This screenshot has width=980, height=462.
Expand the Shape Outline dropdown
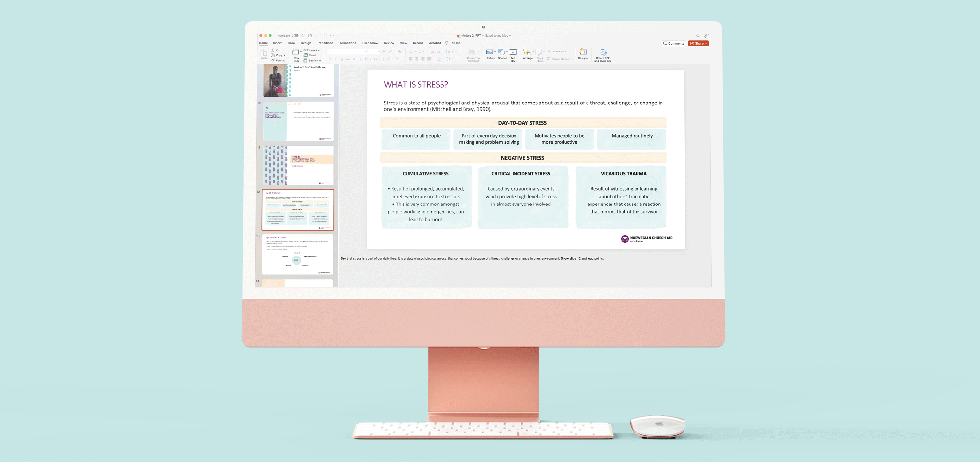(571, 59)
